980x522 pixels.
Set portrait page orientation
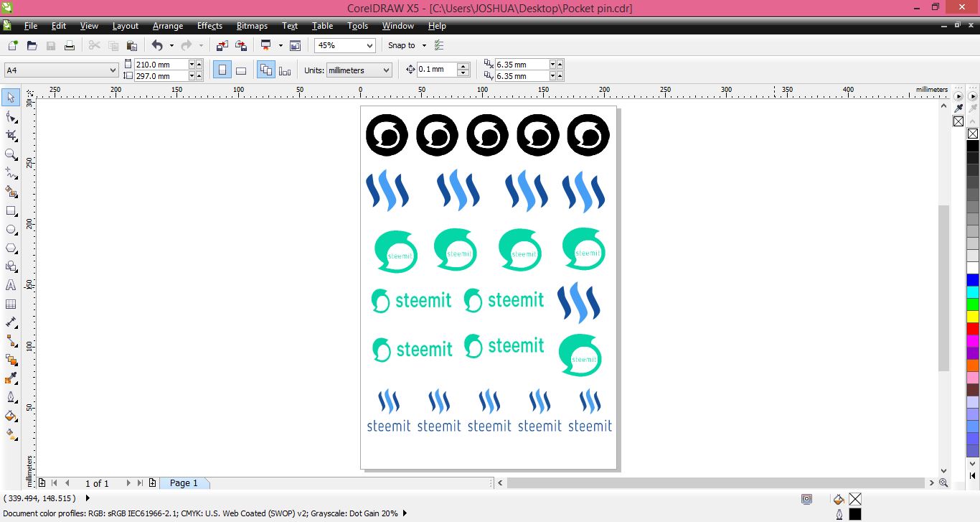[x=222, y=70]
